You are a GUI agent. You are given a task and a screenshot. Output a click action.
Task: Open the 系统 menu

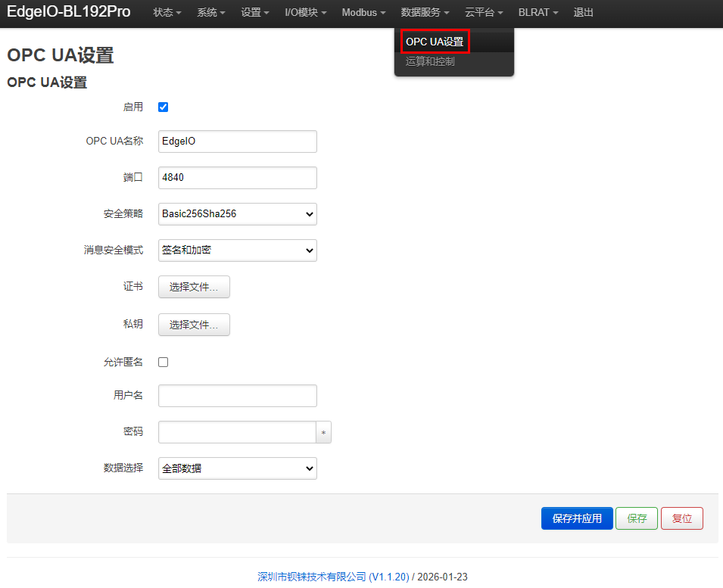210,12
